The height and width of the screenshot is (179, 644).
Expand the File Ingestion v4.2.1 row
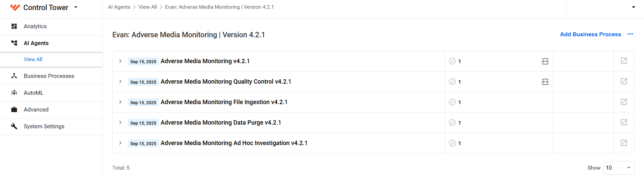click(120, 102)
